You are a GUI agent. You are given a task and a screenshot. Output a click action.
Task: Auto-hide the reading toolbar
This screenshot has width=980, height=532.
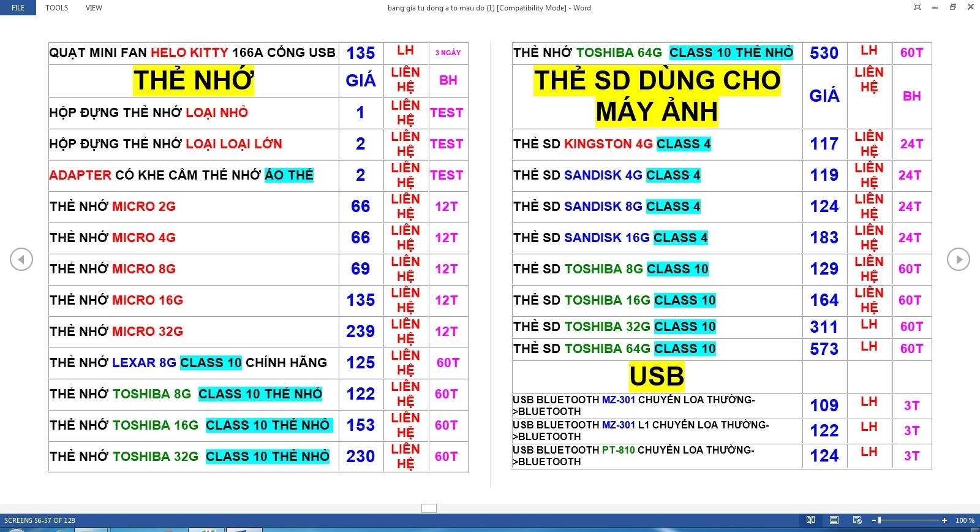click(x=917, y=7)
